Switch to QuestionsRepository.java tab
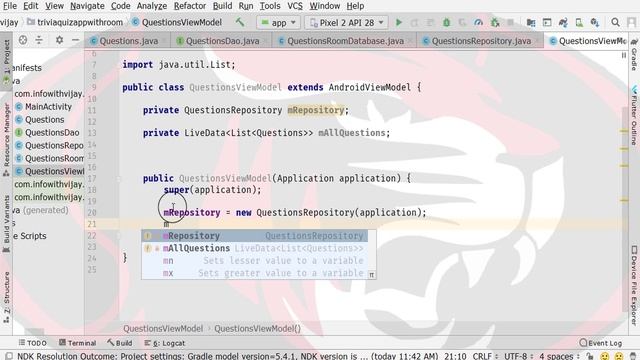 pos(481,41)
